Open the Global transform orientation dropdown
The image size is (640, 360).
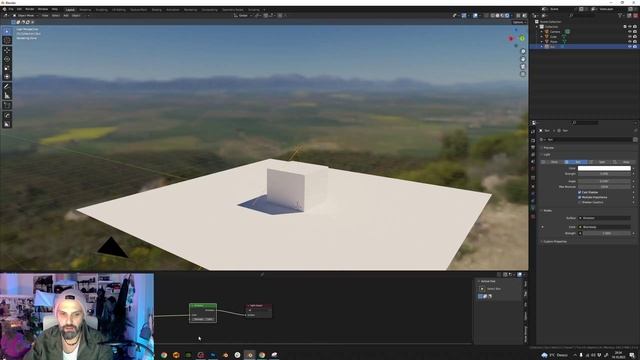click(243, 16)
